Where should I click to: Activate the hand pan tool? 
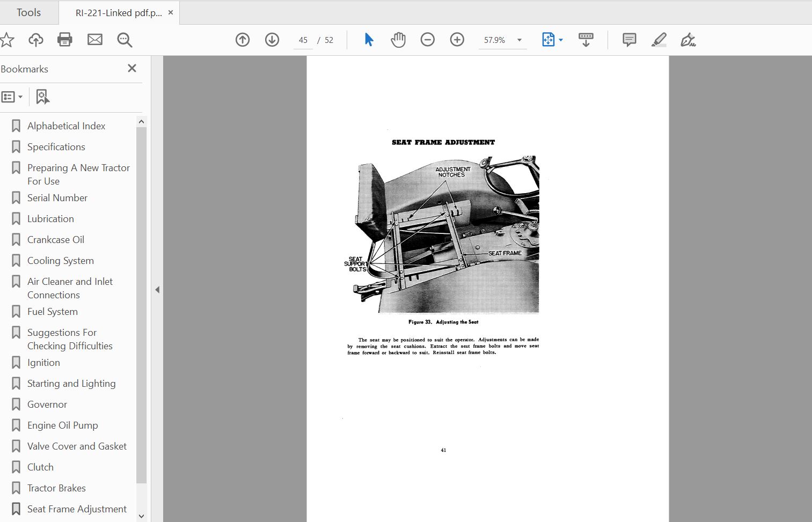398,40
